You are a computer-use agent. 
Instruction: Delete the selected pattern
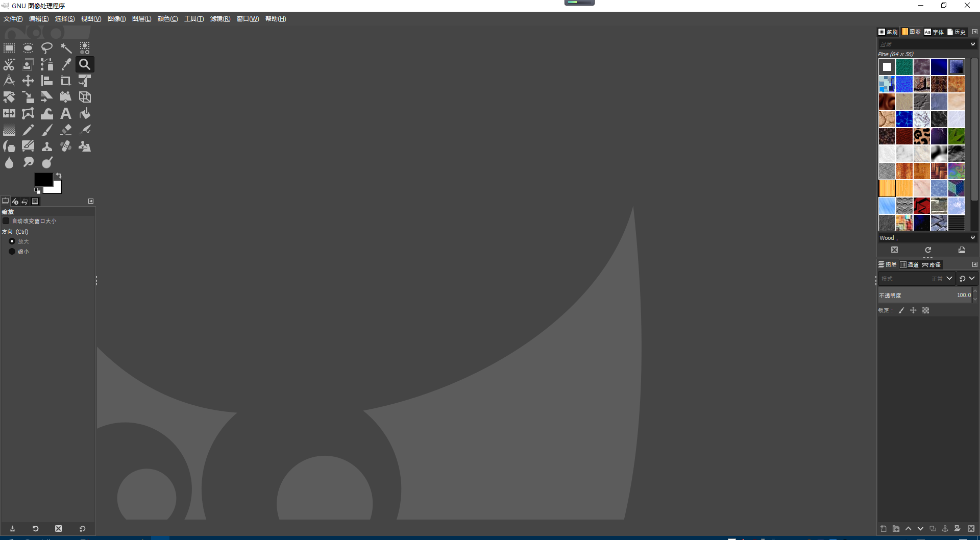[895, 250]
